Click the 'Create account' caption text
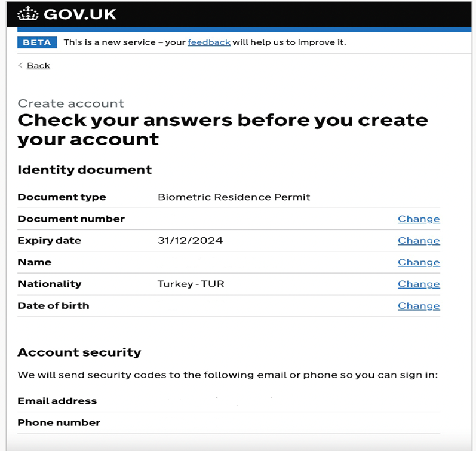This screenshot has height=451, width=476. click(70, 103)
